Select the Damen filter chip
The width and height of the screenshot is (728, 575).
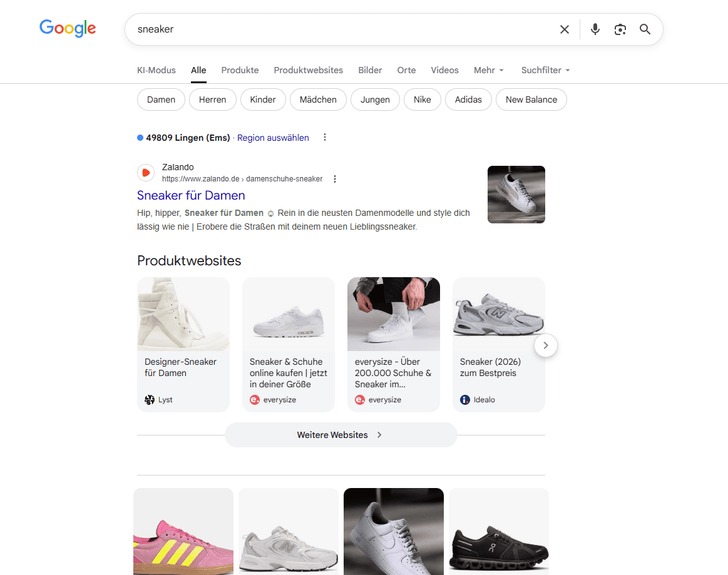161,99
